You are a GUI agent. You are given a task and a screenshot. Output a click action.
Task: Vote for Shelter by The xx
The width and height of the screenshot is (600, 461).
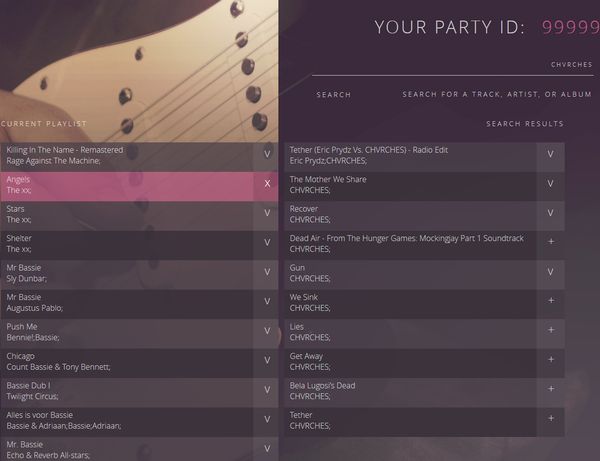[266, 243]
